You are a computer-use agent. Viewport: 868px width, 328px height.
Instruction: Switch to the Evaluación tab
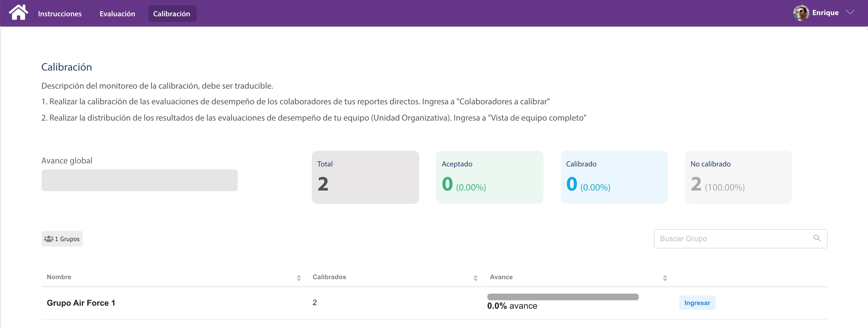click(x=117, y=14)
